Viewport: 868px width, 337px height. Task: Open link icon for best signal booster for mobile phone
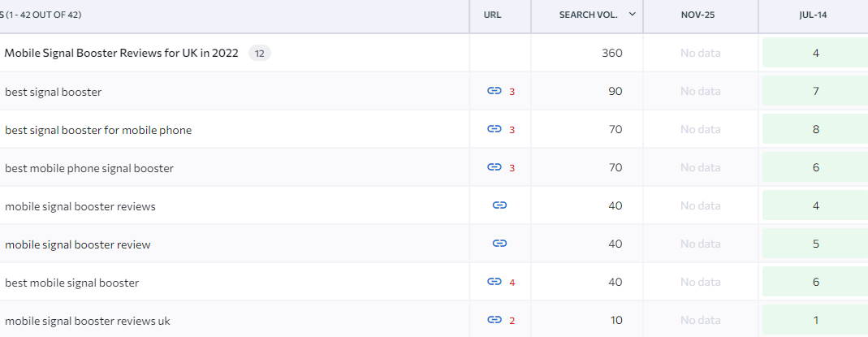coord(494,129)
